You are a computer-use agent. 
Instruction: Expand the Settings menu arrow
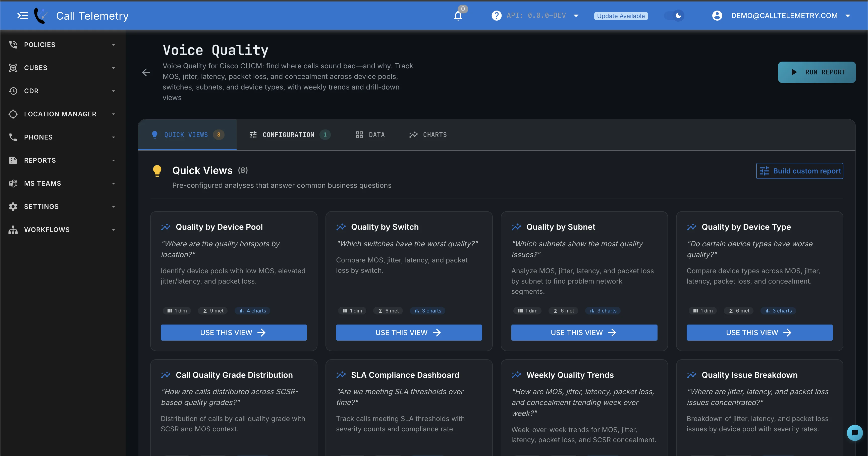(x=114, y=206)
